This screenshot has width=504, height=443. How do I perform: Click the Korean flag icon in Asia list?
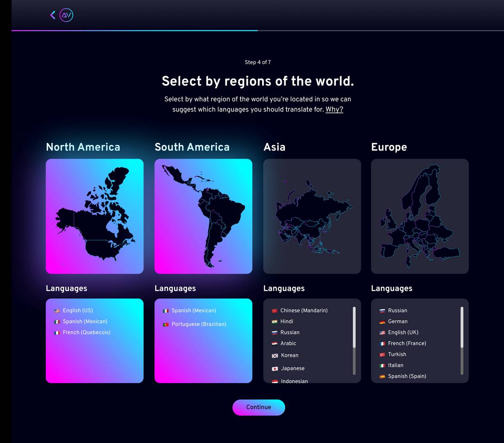pyautogui.click(x=275, y=356)
